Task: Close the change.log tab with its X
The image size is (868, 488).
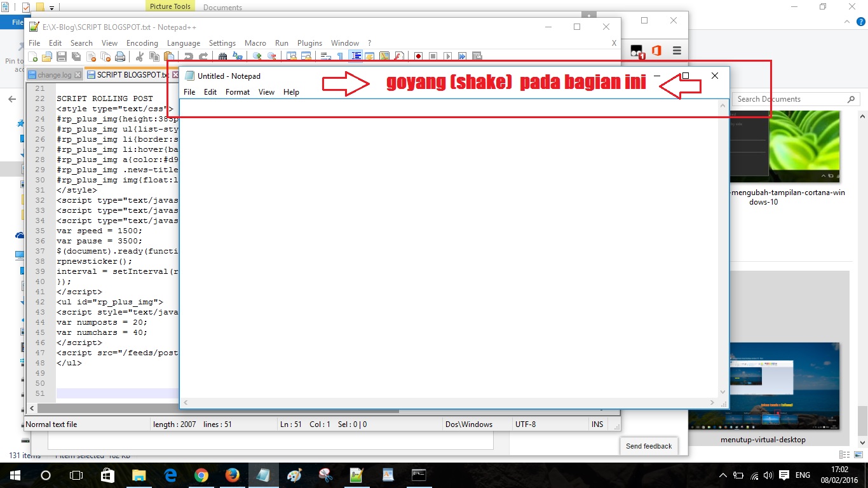Action: tap(78, 75)
